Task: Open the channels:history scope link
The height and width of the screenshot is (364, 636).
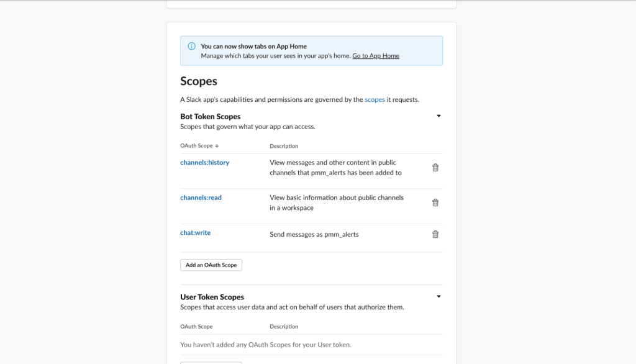Action: tap(204, 163)
